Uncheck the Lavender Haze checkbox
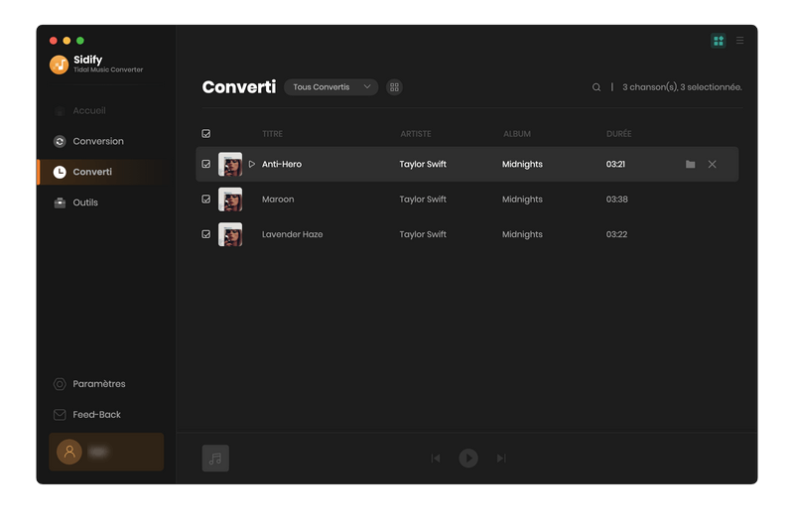This screenshot has width=794, height=532. click(206, 234)
